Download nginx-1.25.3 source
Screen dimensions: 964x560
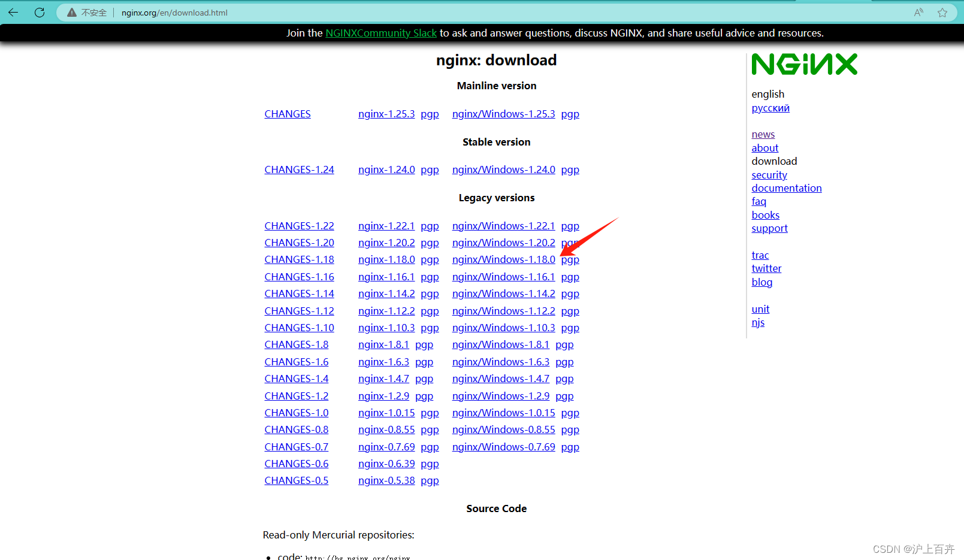tap(386, 114)
